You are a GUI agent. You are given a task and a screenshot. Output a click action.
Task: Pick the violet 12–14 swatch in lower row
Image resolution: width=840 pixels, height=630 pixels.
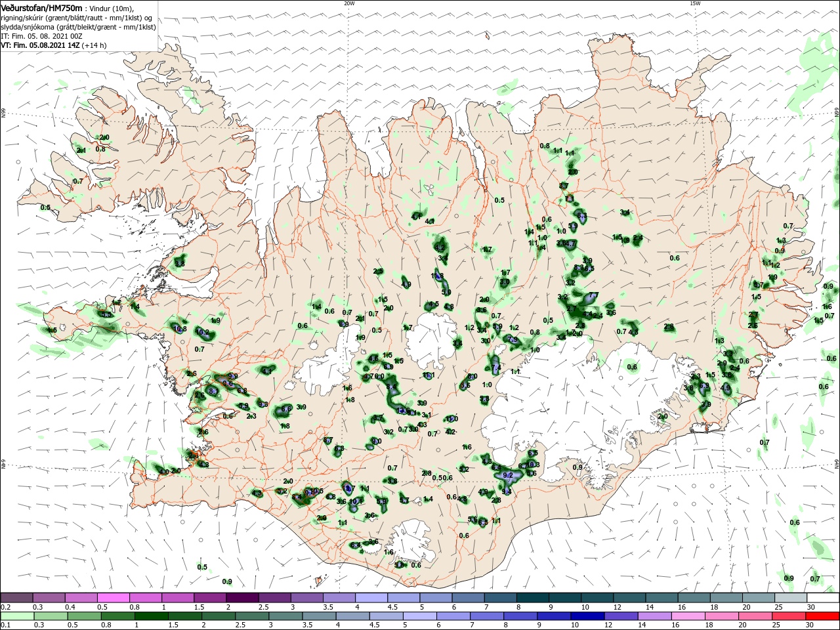click(621, 616)
